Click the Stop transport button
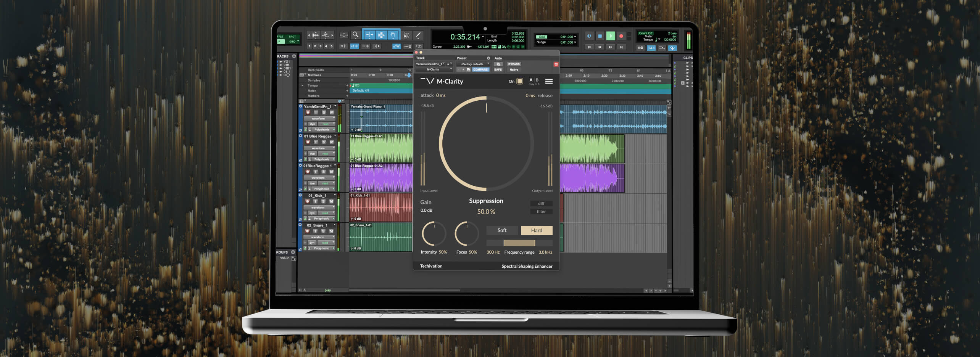 click(x=600, y=36)
